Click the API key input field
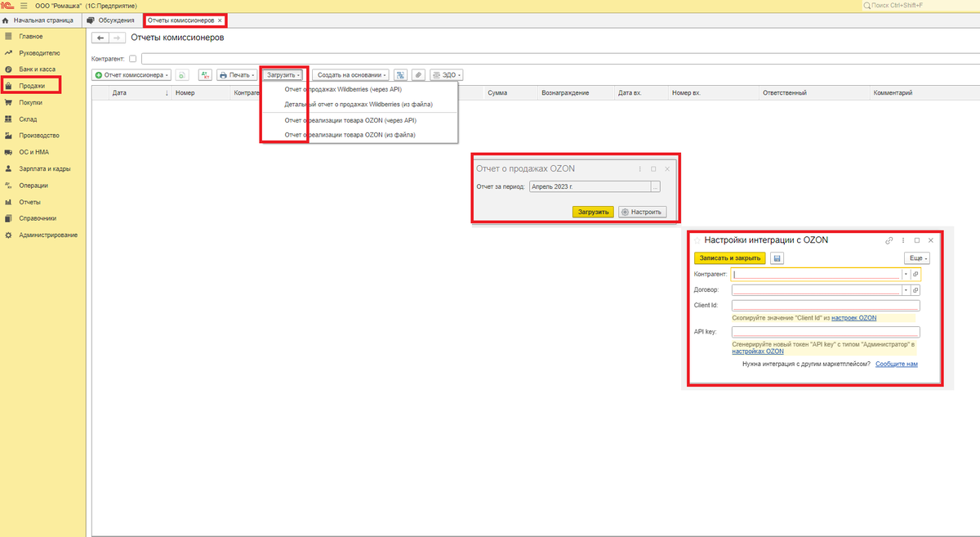The width and height of the screenshot is (980, 537). (x=826, y=333)
